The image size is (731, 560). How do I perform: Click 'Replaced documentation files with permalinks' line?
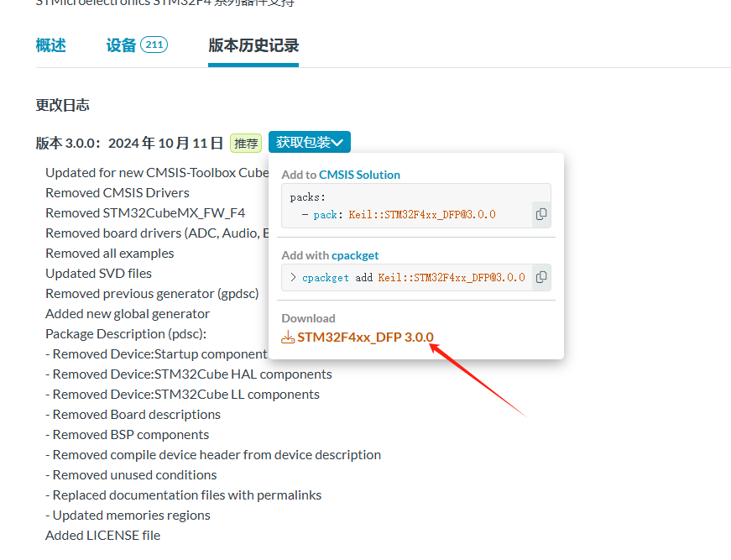pos(184,495)
